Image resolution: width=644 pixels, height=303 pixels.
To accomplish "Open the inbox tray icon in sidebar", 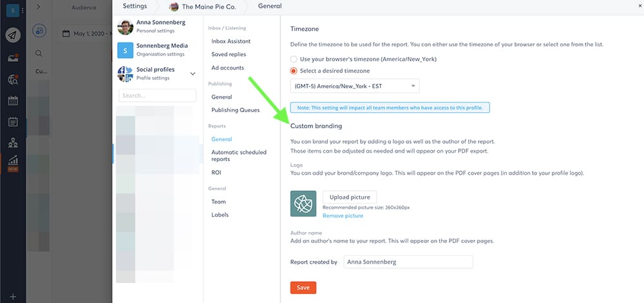I will [13, 58].
